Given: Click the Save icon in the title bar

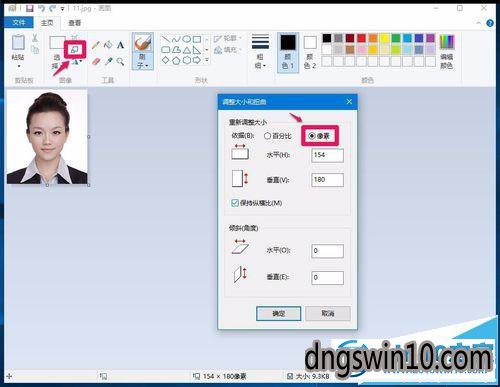Looking at the screenshot, I should pyautogui.click(x=30, y=8).
